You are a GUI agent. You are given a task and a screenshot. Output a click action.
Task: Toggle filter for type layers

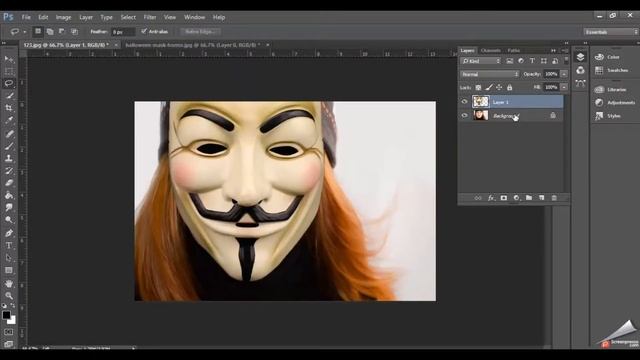[532, 61]
